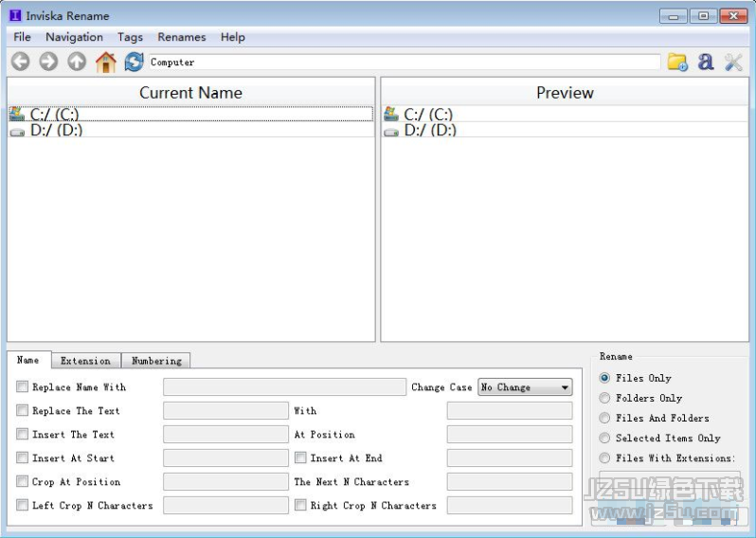Enable Insert The Text checkbox

pos(22,434)
